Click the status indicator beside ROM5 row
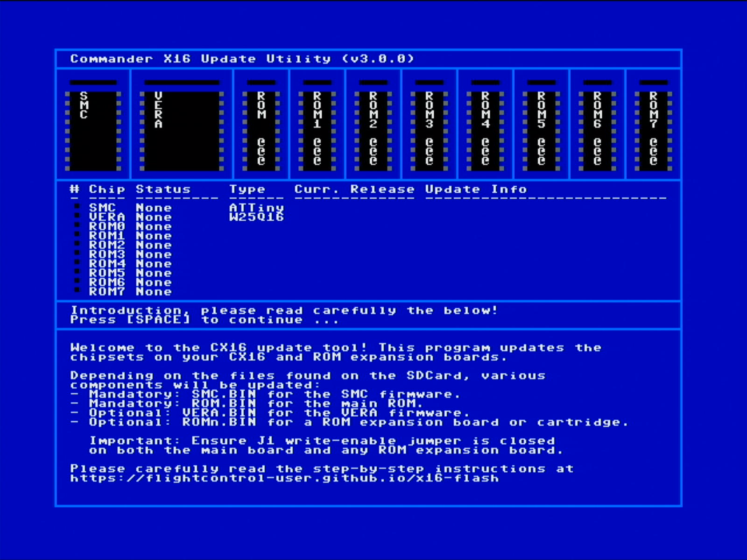Viewport: 747px width, 560px height. [77, 272]
